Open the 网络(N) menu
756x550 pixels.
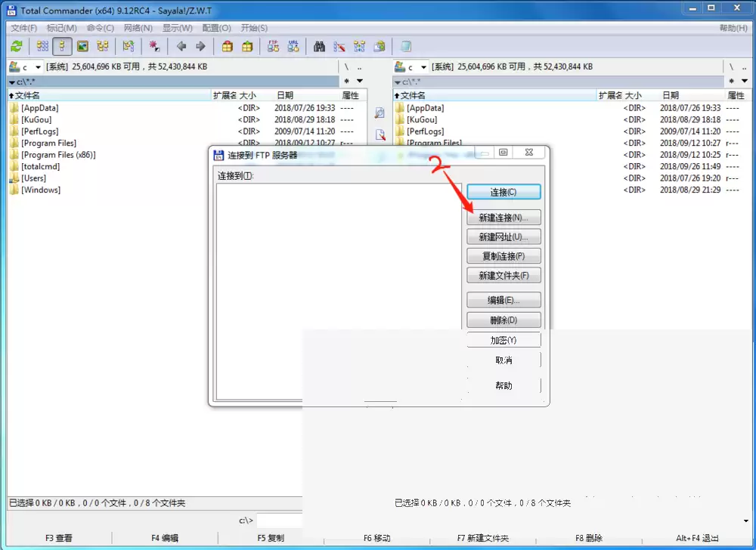[x=138, y=28]
